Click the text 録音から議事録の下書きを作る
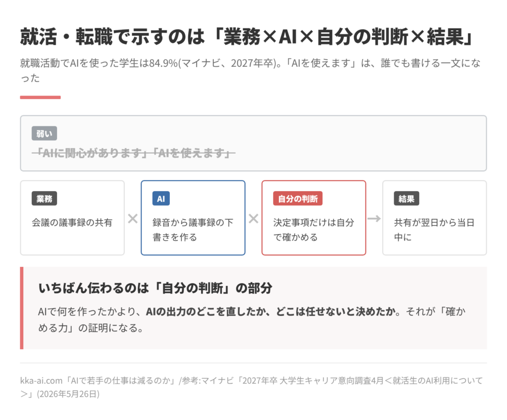Viewport: 507px width, 420px height. 193,230
